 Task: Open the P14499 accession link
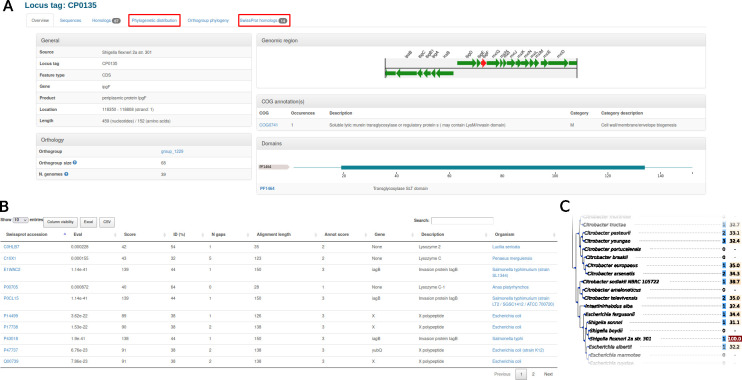[11, 316]
